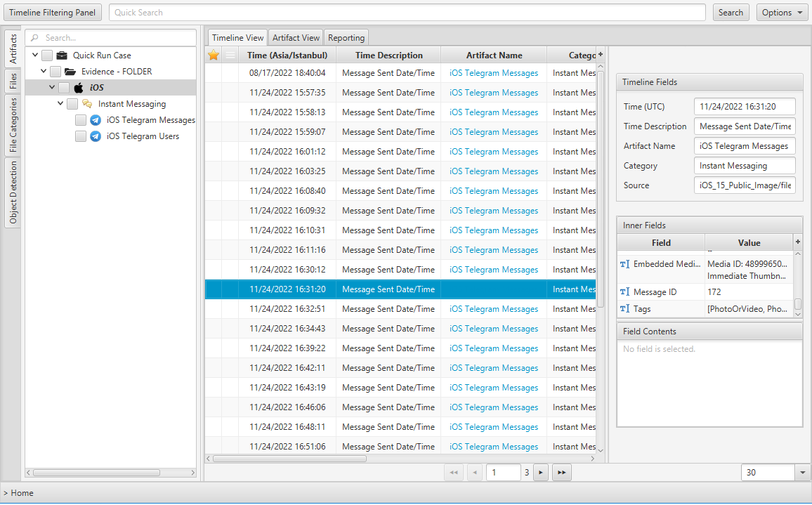The image size is (812, 505).
Task: Open the page size dropdown showing 30
Action: coord(803,473)
